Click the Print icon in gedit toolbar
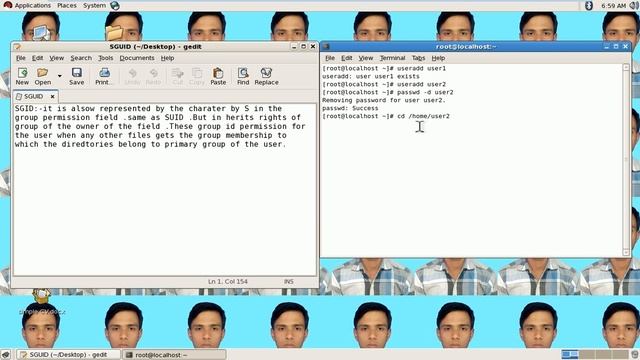 (x=104, y=76)
